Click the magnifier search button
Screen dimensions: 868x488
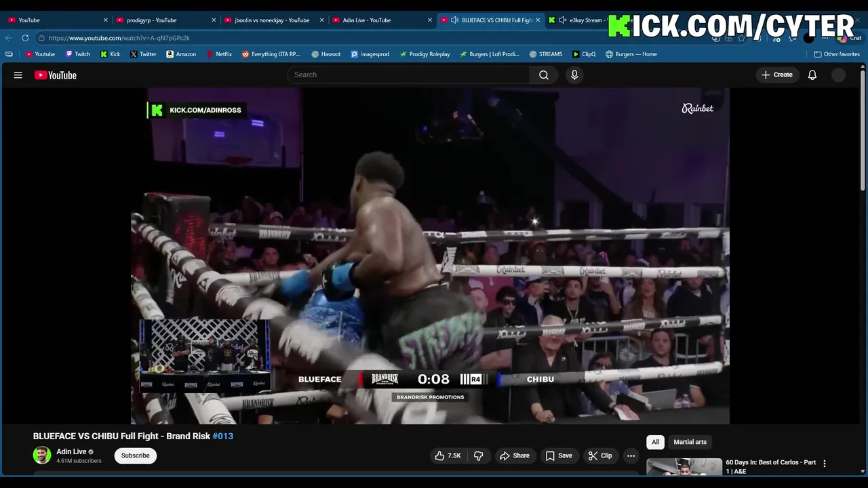[x=543, y=75]
